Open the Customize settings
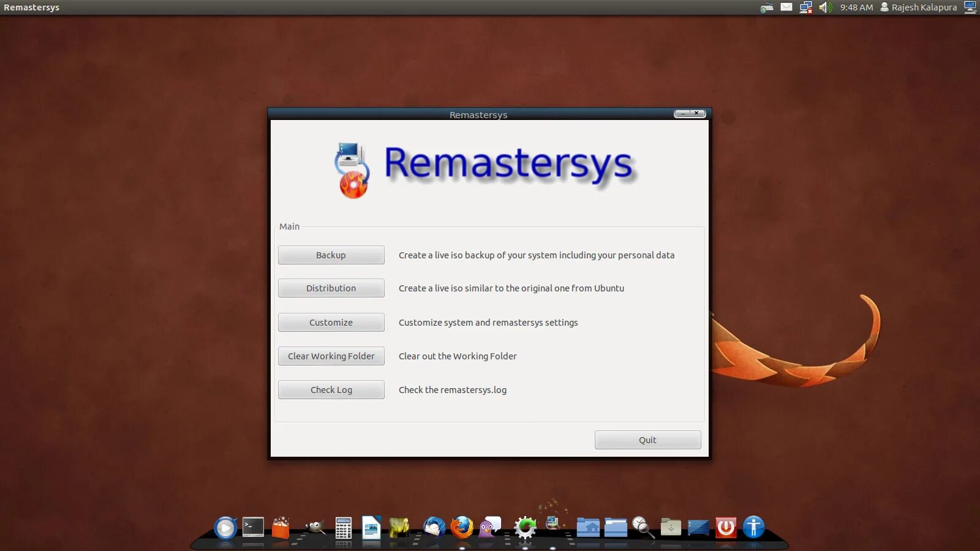 click(331, 323)
